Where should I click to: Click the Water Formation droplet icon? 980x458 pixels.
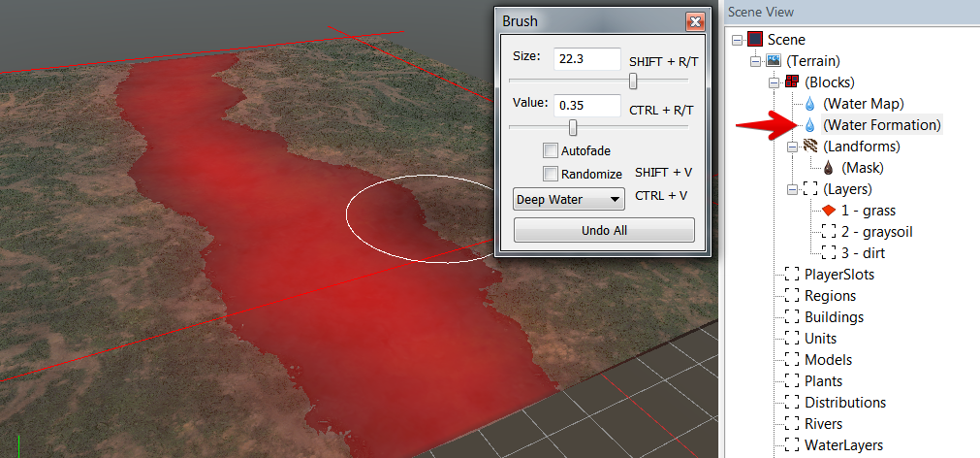pos(810,124)
